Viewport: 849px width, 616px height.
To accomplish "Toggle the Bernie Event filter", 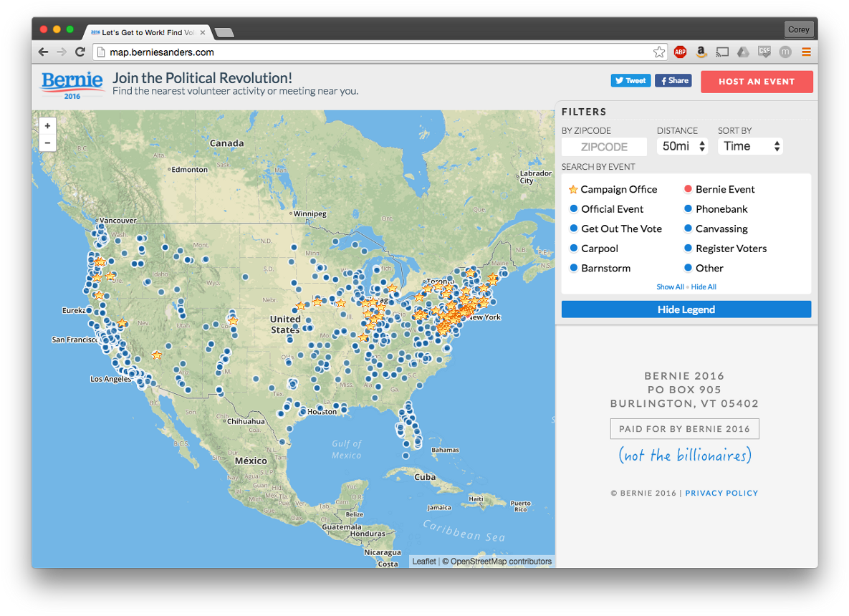I will (719, 189).
